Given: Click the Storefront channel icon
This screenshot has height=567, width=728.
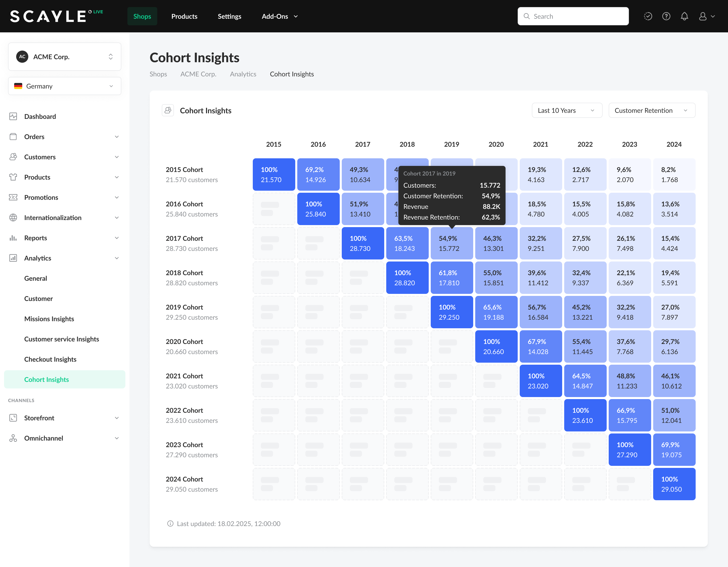Looking at the screenshot, I should click(13, 418).
